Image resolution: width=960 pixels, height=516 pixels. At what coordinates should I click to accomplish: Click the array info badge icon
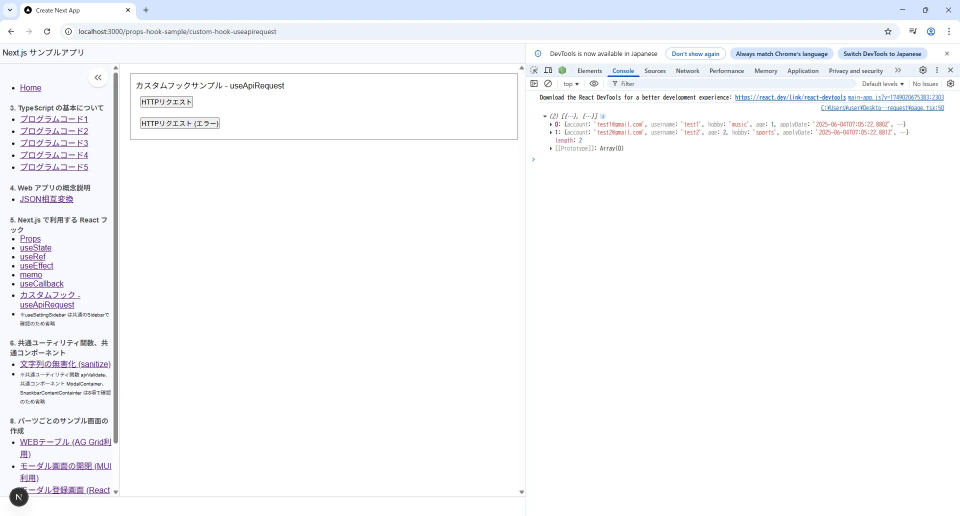[602, 116]
